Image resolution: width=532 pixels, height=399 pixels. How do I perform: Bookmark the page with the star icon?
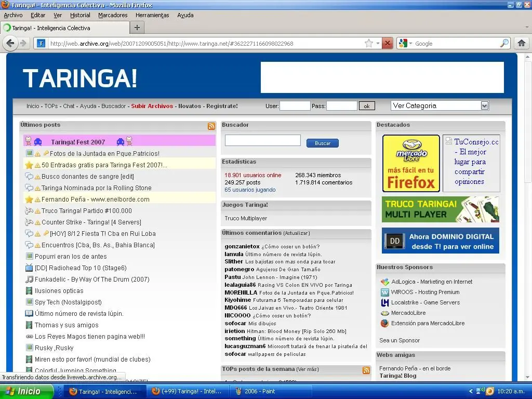368,43
